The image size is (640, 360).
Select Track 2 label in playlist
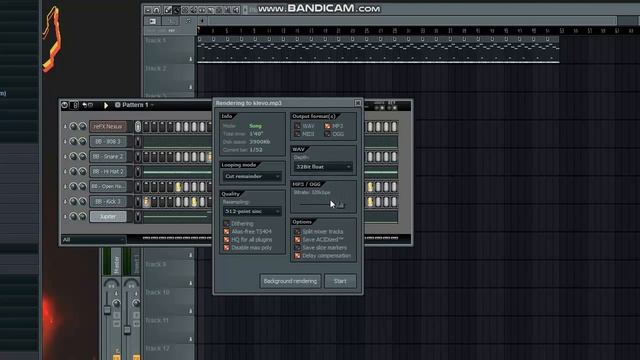click(x=156, y=69)
